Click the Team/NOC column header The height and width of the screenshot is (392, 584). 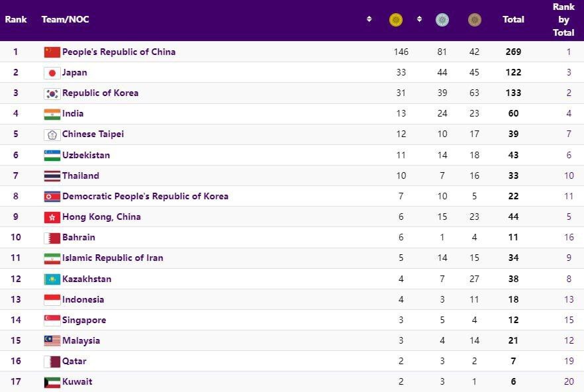[65, 19]
